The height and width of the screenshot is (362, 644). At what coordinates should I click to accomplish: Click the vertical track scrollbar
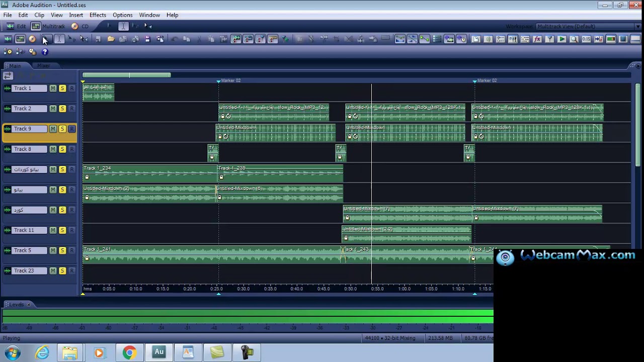[638, 125]
